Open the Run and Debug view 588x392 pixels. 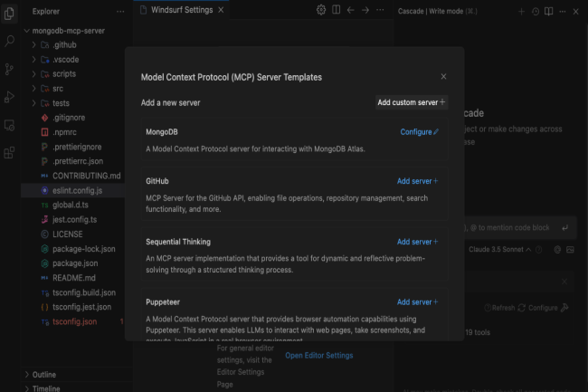tap(10, 97)
